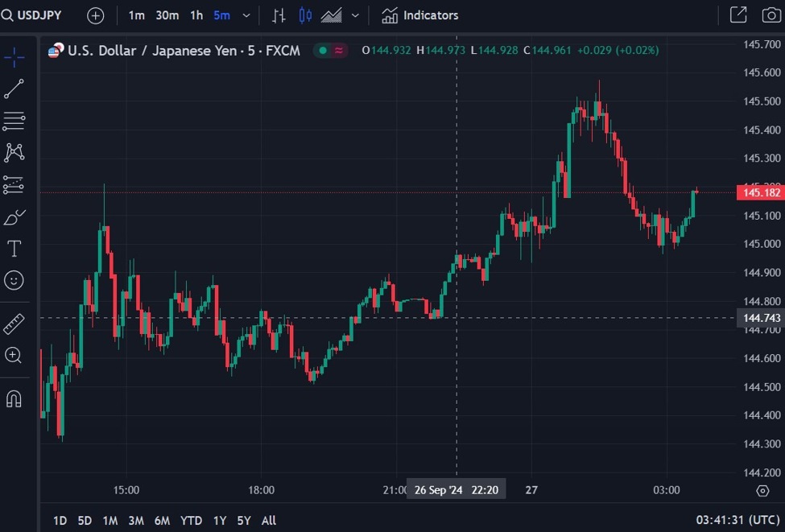785x532 pixels.
Task: Open the Indicators menu
Action: click(x=419, y=14)
